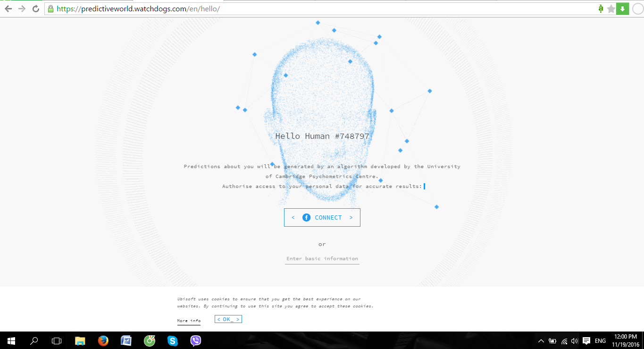
Task: Show hidden system tray icons
Action: pos(541,340)
